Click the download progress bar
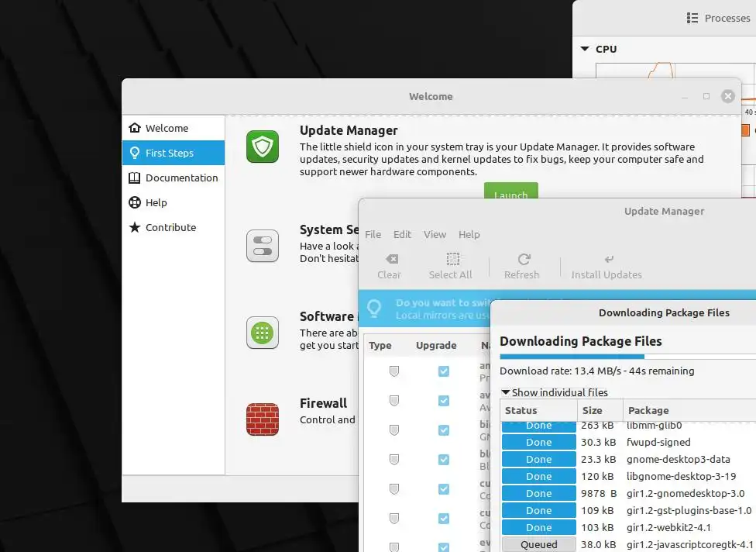Image resolution: width=756 pixels, height=552 pixels. pos(627,357)
